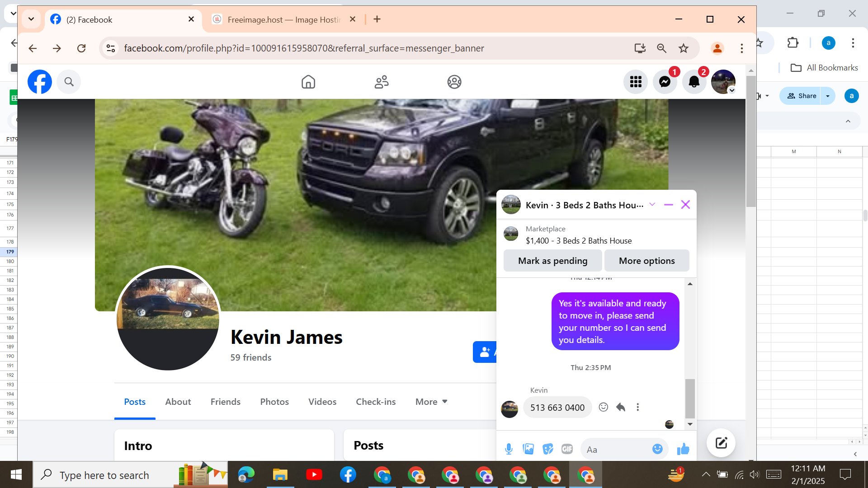868x488 pixels.
Task: Open Chrome three-dot menu
Action: tap(742, 48)
